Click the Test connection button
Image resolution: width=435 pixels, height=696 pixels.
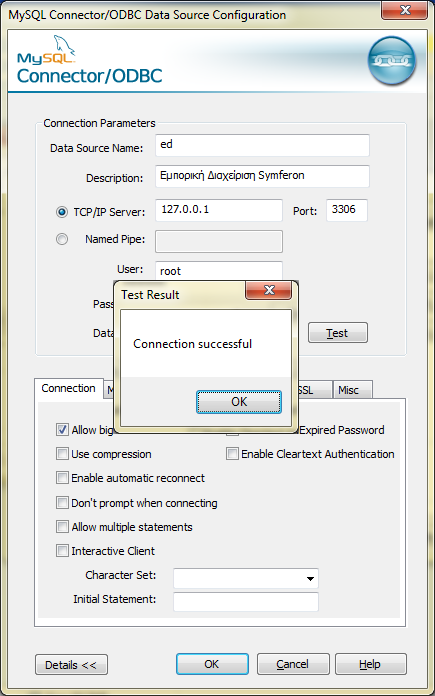338,333
